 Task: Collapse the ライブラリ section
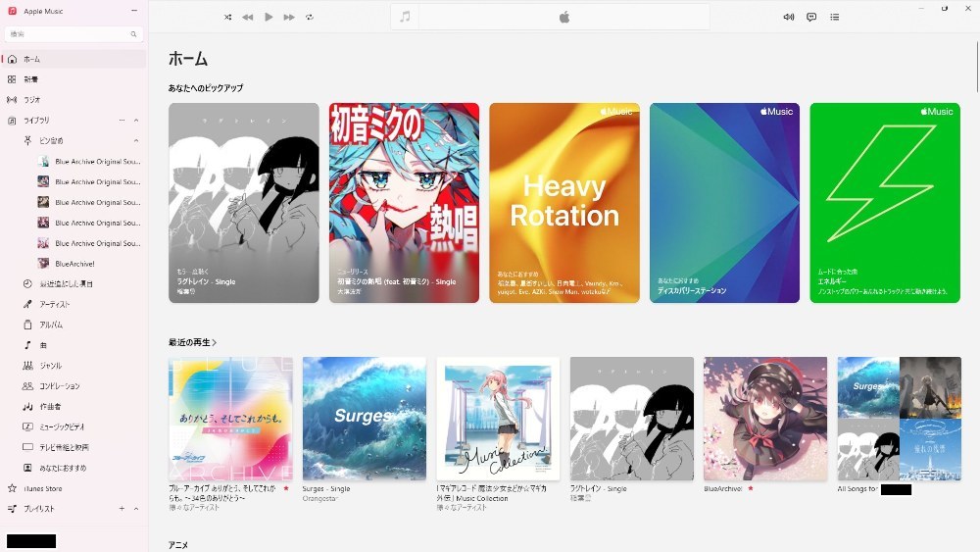coord(136,120)
